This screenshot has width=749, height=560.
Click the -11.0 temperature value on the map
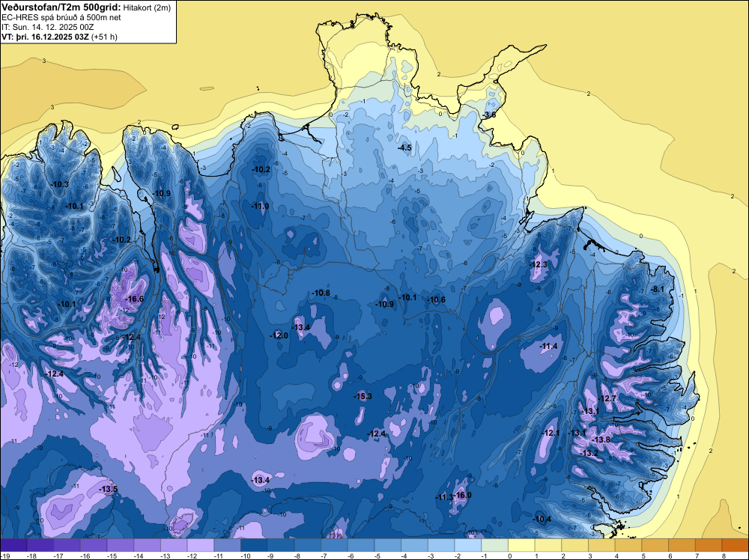click(260, 206)
